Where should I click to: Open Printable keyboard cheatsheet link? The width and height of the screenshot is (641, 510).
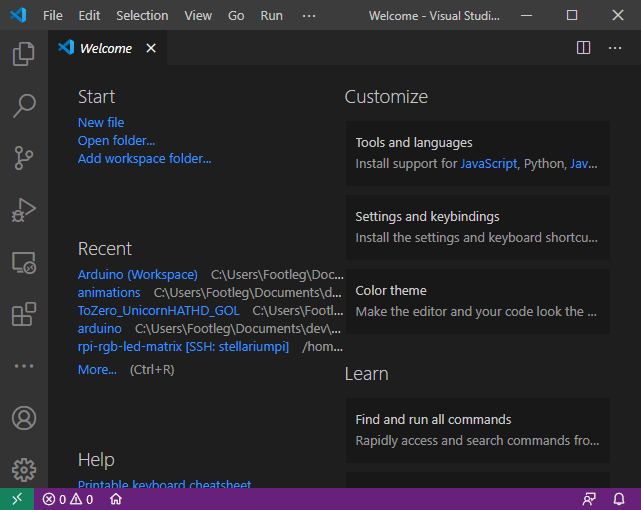click(164, 484)
